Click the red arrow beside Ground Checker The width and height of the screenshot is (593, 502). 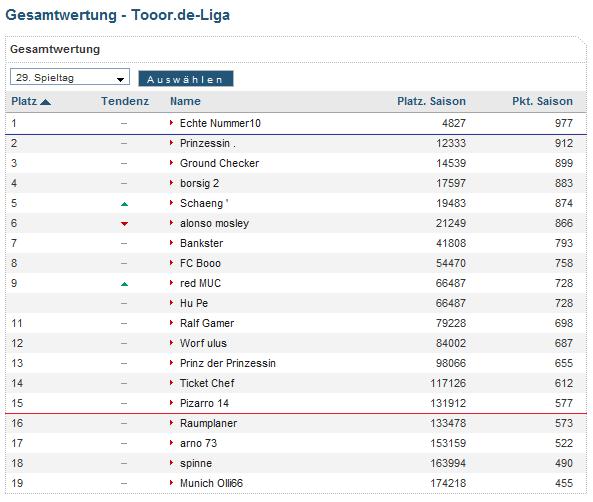(x=171, y=163)
